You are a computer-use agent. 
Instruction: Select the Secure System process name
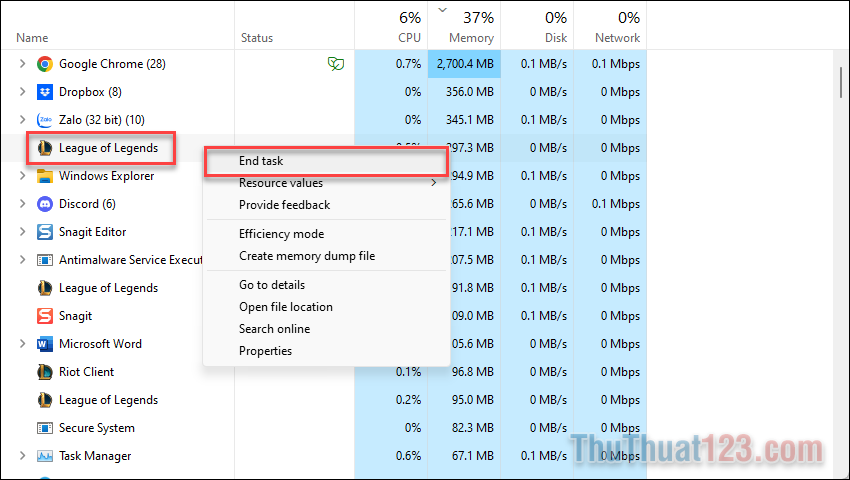coord(96,428)
